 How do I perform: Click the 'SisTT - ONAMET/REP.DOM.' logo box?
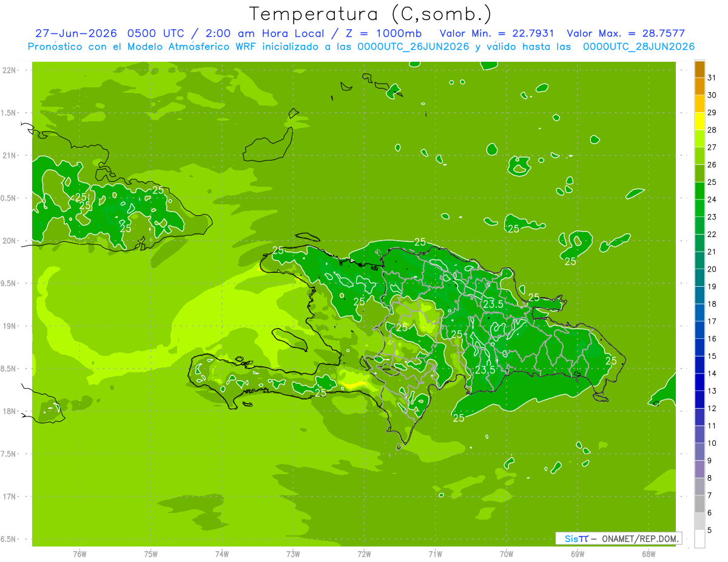(x=618, y=538)
